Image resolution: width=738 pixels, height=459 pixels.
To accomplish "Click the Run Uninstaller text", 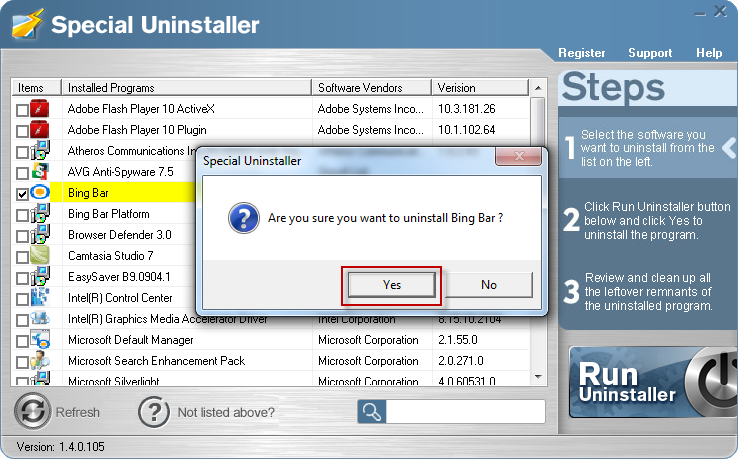I will pyautogui.click(x=626, y=382).
